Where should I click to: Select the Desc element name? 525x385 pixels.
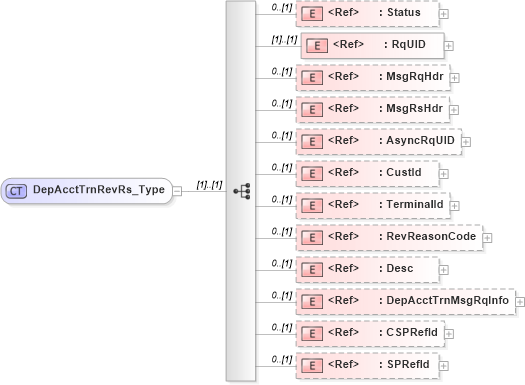coord(400,268)
